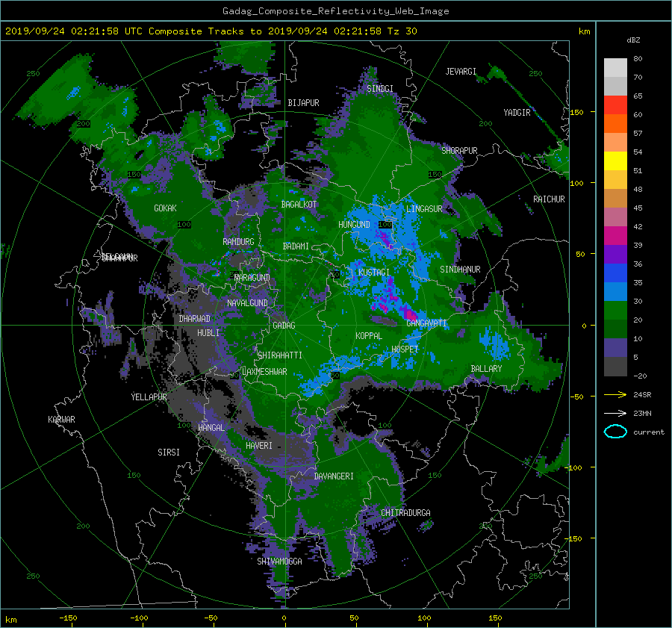Image resolution: width=672 pixels, height=628 pixels.
Task: Click the BAGALKOT city label
Action: click(x=299, y=205)
